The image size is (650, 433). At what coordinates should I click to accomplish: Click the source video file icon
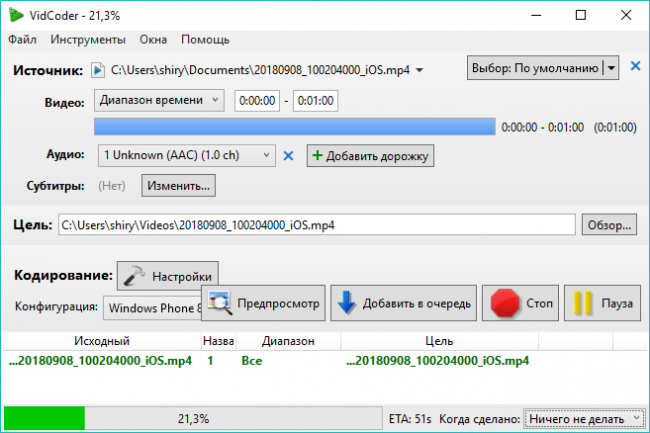click(98, 70)
